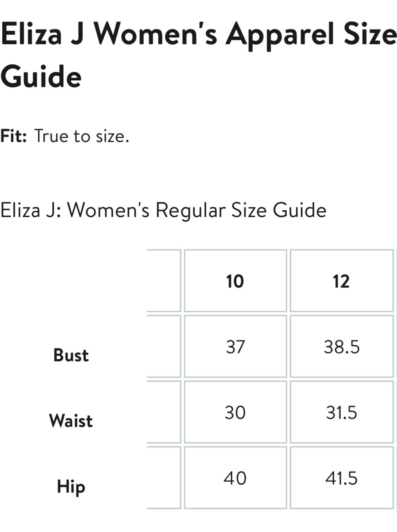Viewport: 397px width, 532px height.
Task: Click the bust 37 cell
Action: click(x=235, y=347)
